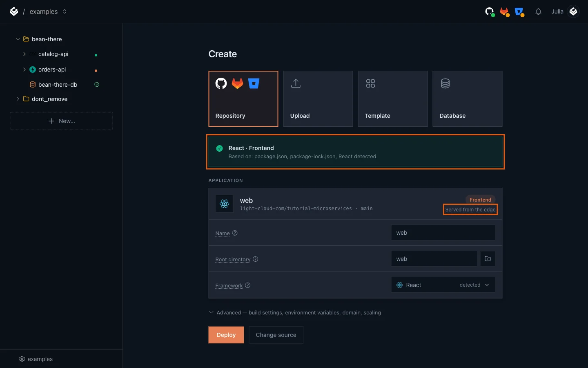
Task: Click the database cylinder icon in the Database card
Action: point(445,83)
